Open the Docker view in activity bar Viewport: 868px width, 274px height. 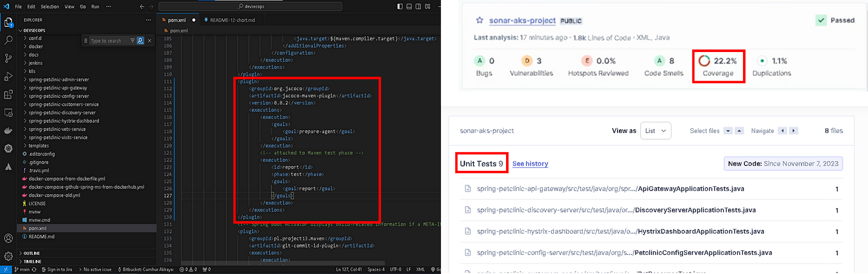[x=8, y=130]
